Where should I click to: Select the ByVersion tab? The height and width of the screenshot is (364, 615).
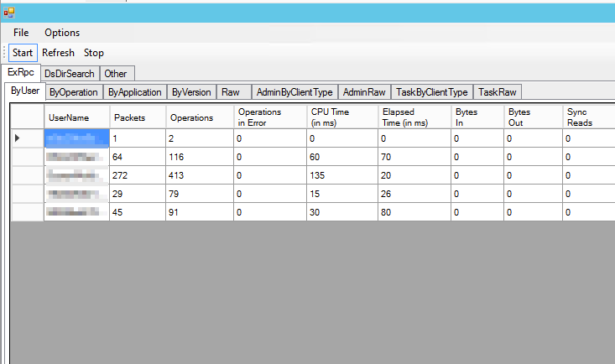[191, 92]
